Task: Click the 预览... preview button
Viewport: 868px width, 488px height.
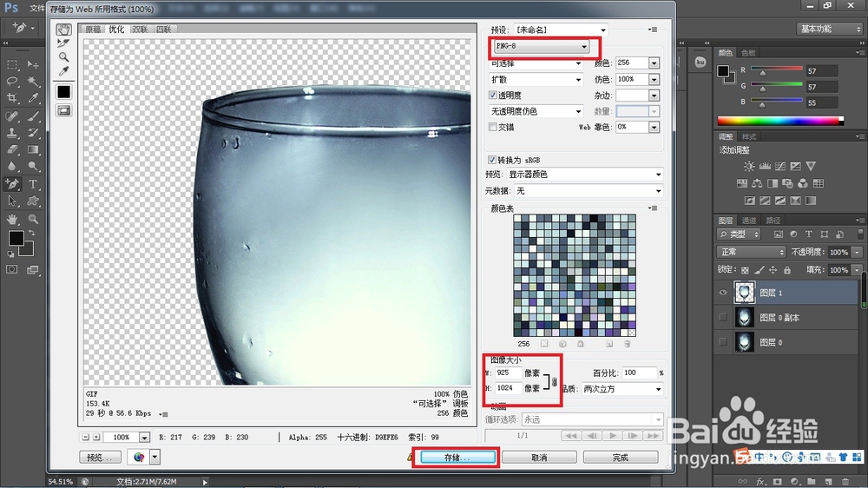Action: click(x=100, y=458)
